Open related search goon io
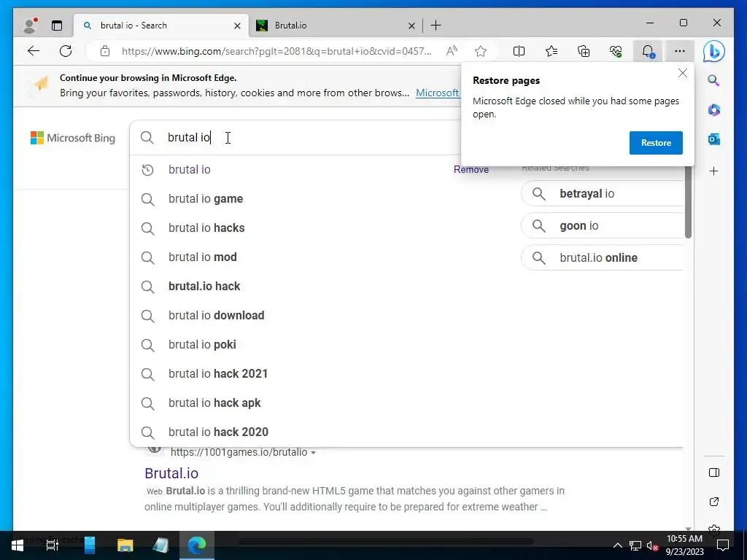This screenshot has height=560, width=747. 602,226
